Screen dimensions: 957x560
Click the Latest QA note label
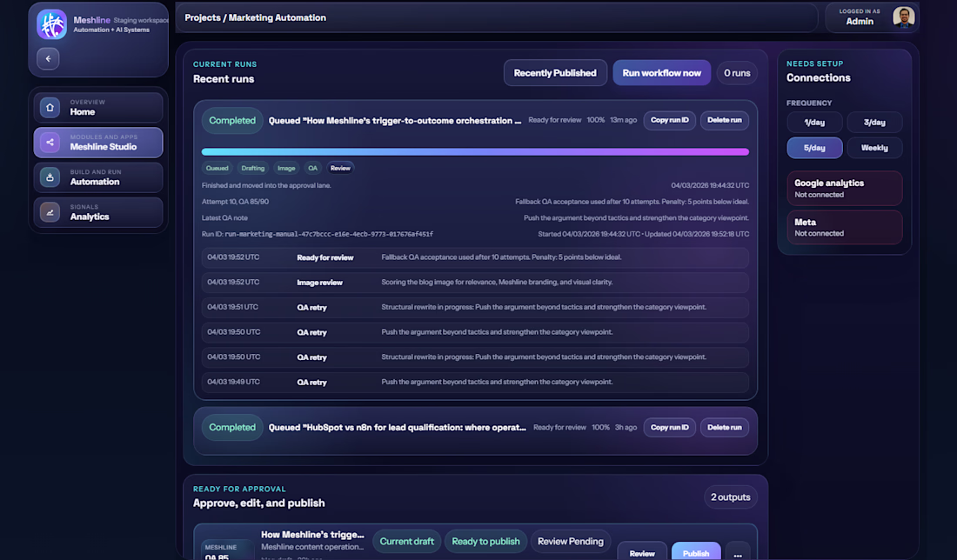(224, 217)
